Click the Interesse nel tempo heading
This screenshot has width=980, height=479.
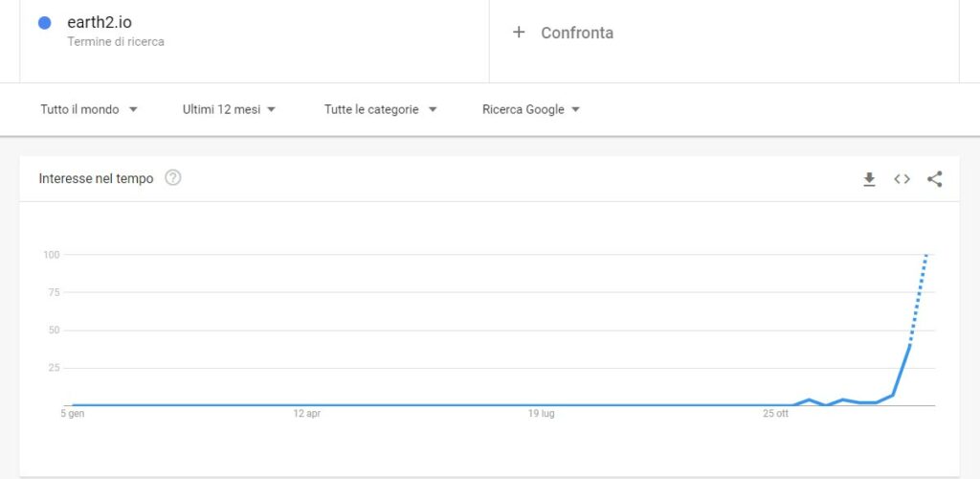pos(96,178)
